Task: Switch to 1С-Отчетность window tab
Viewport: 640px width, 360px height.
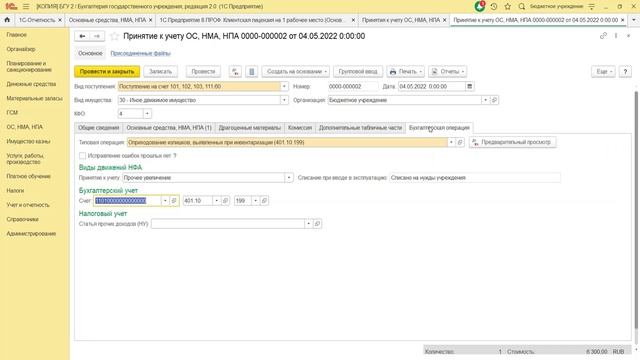Action: tap(36, 20)
